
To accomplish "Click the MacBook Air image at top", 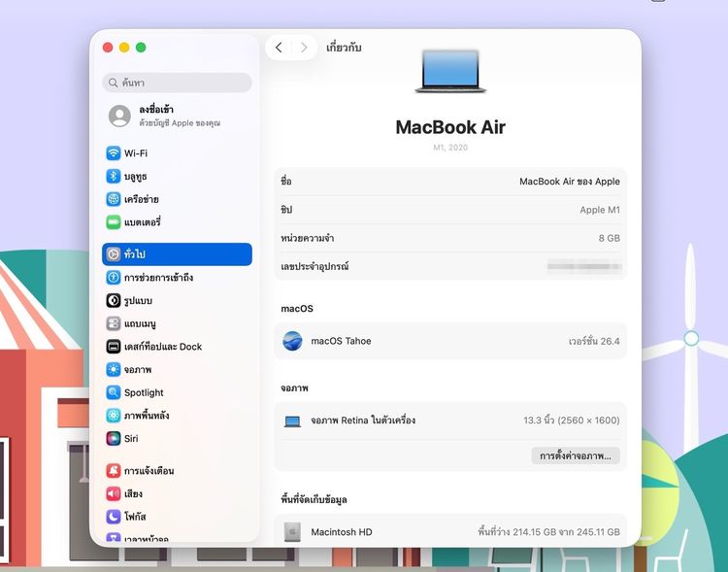I will 450,71.
